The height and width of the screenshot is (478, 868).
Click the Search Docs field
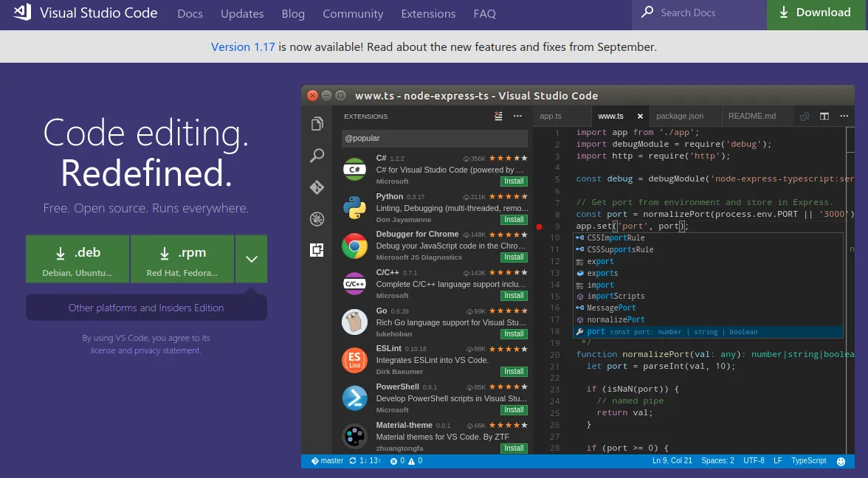699,15
